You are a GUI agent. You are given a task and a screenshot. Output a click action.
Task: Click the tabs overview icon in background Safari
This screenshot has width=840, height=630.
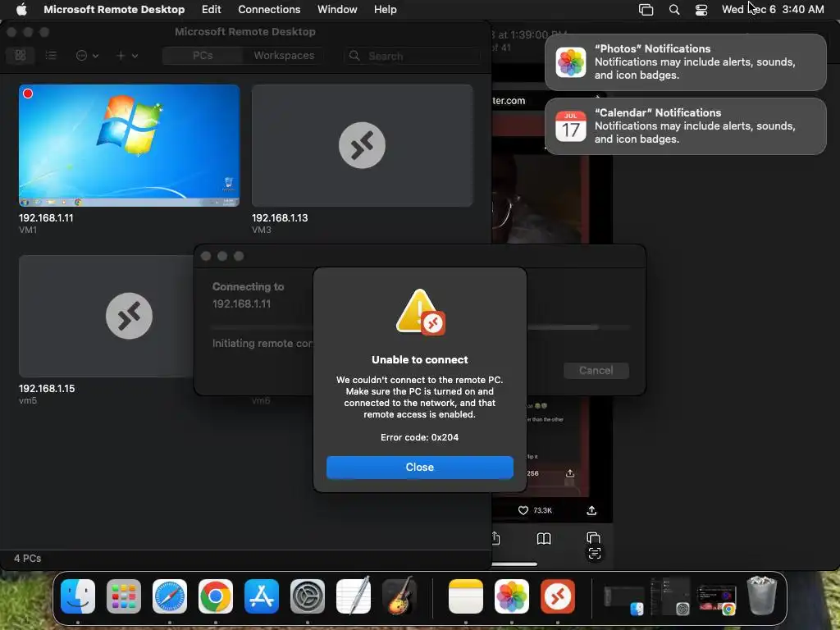tap(593, 538)
